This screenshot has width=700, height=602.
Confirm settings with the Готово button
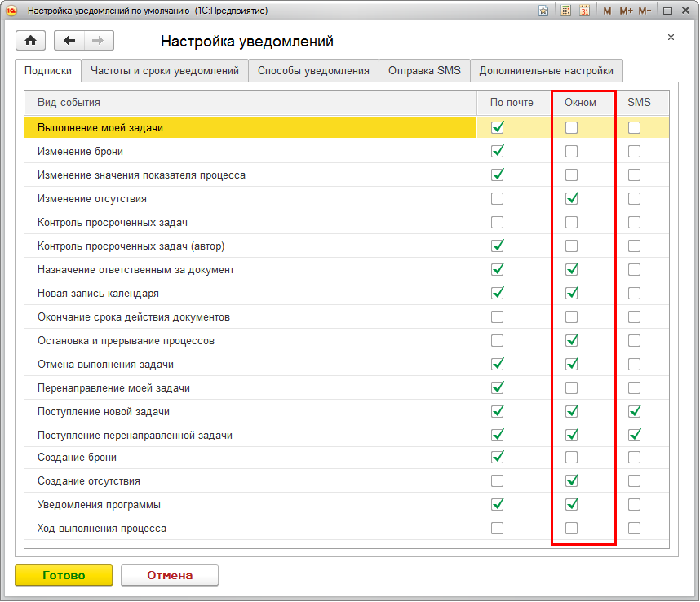[64, 575]
